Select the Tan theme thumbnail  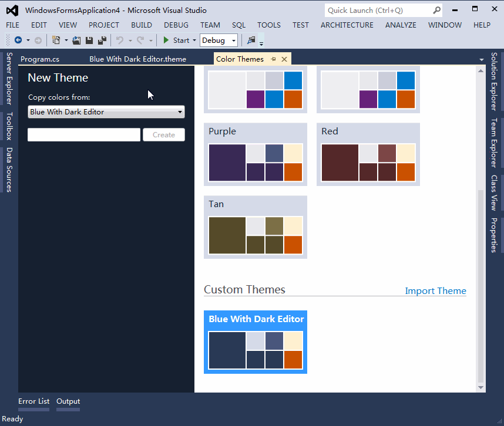tap(256, 227)
